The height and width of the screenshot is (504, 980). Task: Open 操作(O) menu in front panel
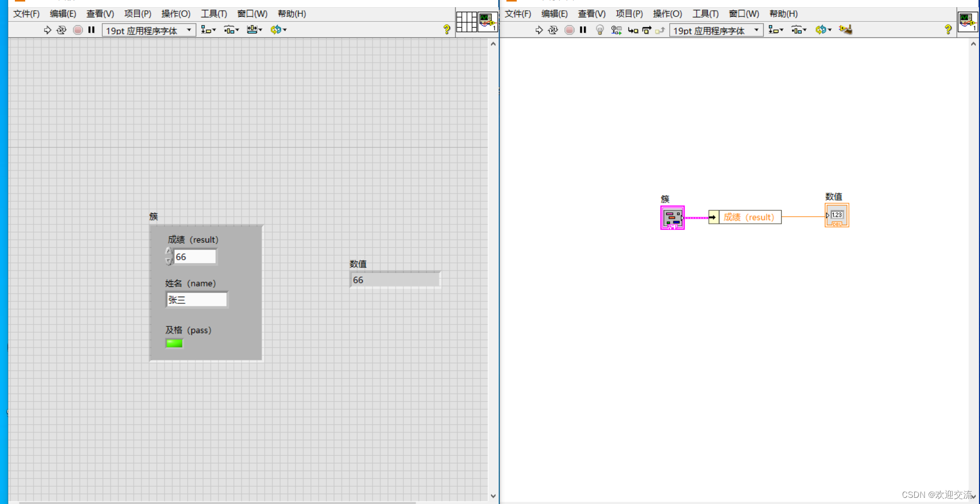click(x=176, y=14)
